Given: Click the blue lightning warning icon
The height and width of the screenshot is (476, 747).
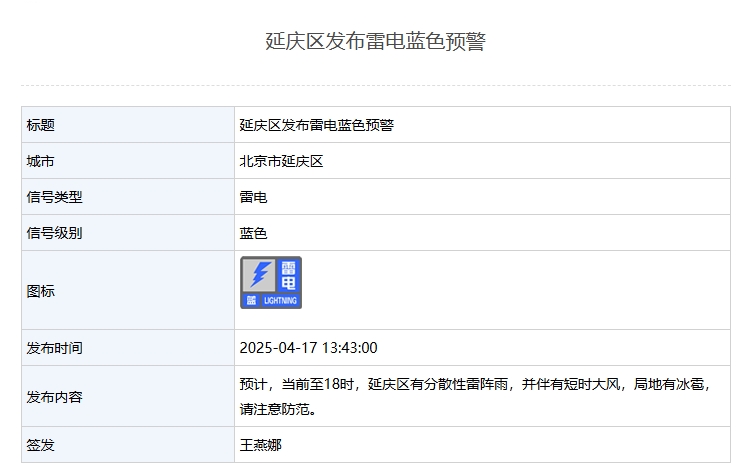Looking at the screenshot, I should click(271, 283).
